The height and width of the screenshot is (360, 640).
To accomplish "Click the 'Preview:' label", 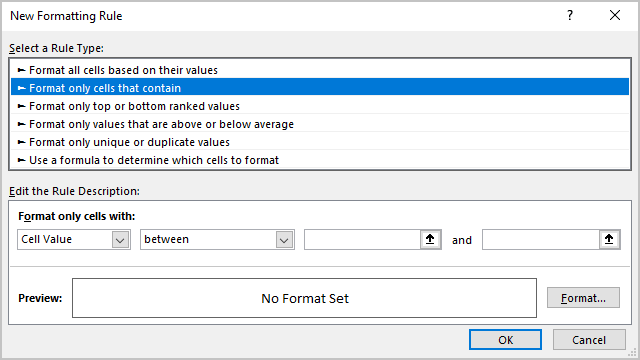I will pyautogui.click(x=40, y=298).
